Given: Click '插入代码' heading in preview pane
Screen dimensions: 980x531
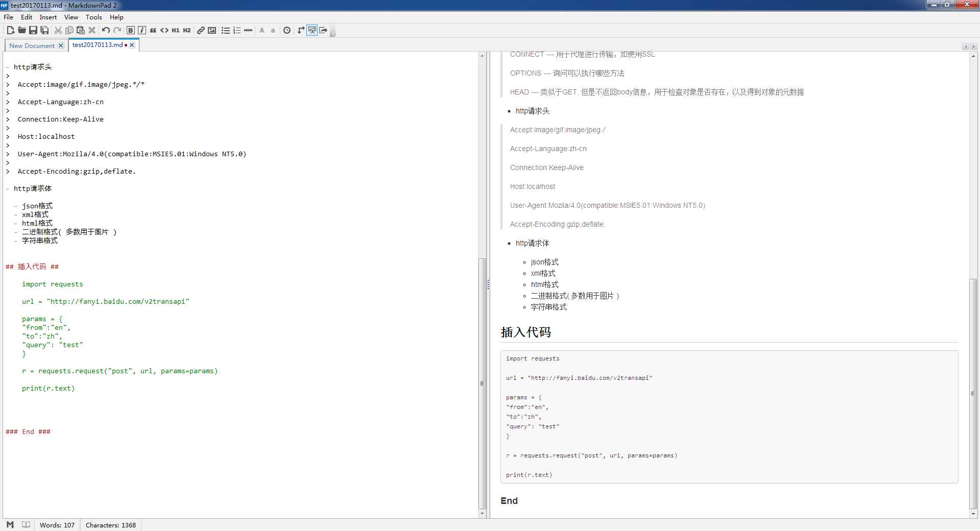Looking at the screenshot, I should pyautogui.click(x=525, y=332).
